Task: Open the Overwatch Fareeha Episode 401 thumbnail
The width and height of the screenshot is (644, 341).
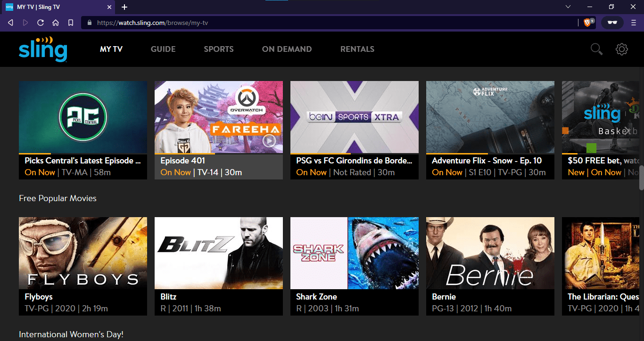Action: point(219,117)
